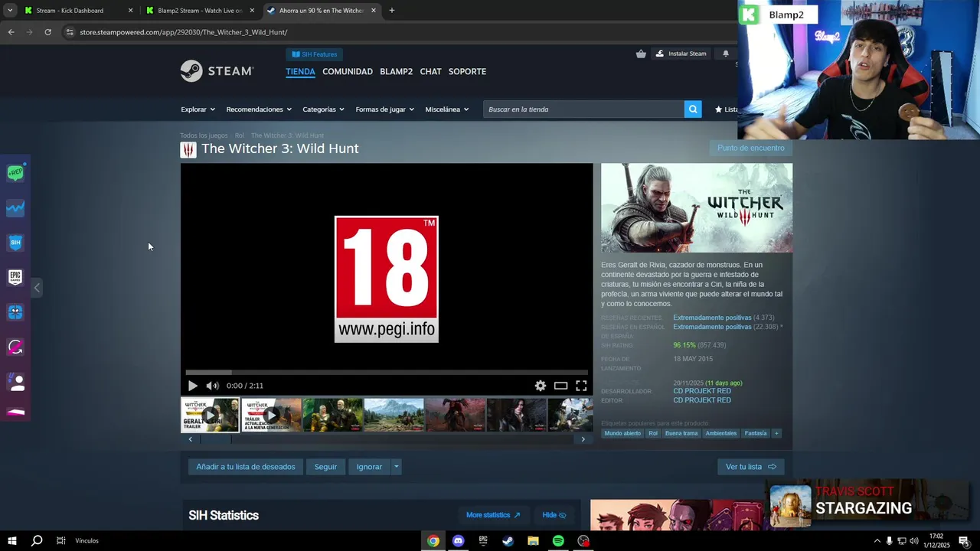Expand the Recomendaciones dropdown

click(x=259, y=109)
